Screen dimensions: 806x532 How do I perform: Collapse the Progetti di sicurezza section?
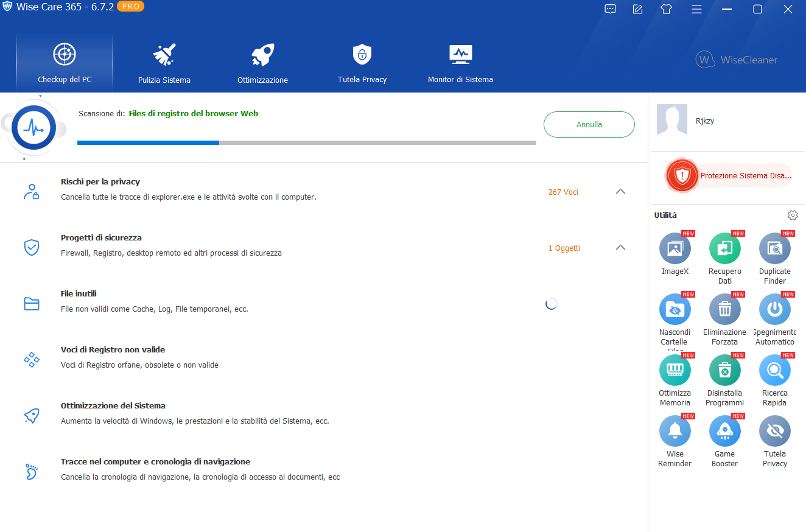[620, 247]
